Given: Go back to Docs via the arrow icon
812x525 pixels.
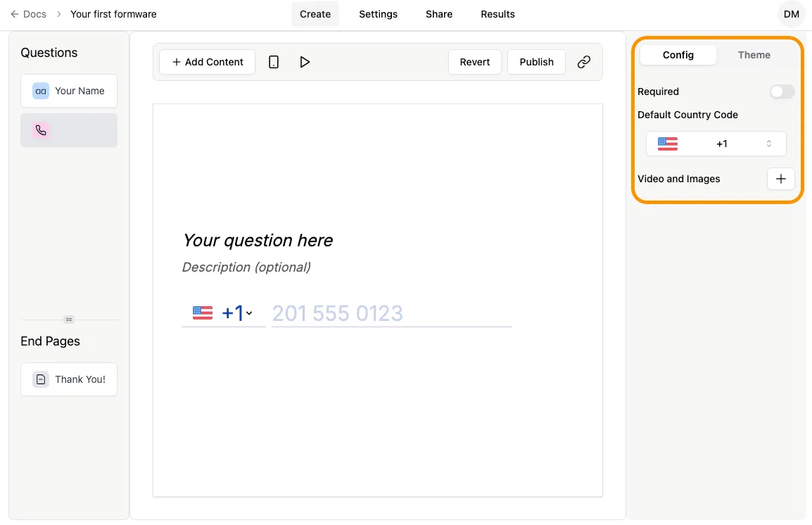Looking at the screenshot, I should (x=14, y=14).
